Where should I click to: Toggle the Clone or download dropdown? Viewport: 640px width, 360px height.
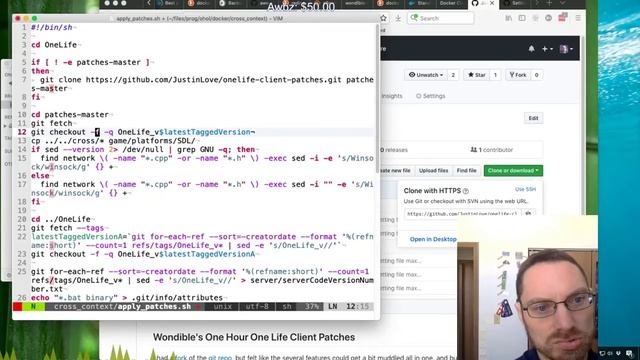click(513, 171)
